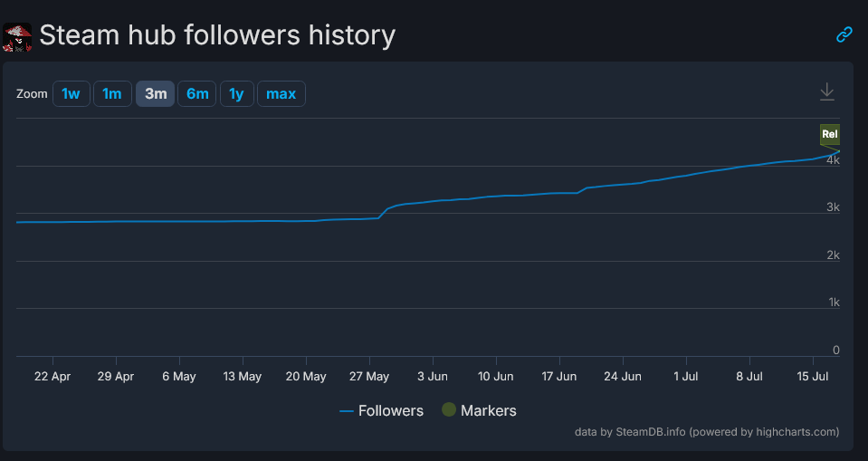
Task: Click the "Steam hub followers history" heading
Action: coord(217,36)
